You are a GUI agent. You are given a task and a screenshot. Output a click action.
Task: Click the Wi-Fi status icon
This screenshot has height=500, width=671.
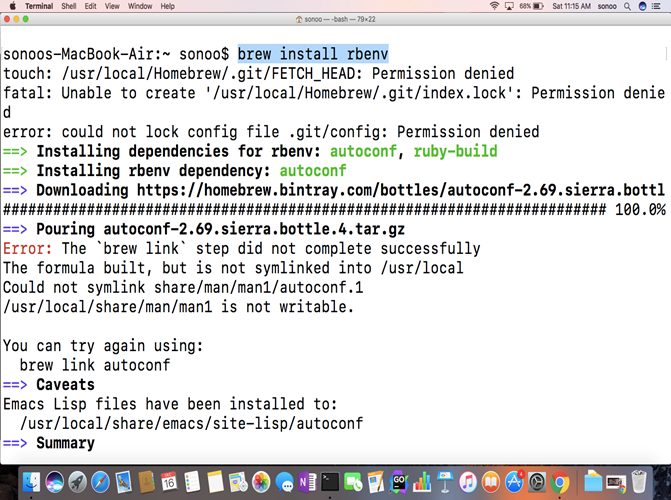[494, 6]
